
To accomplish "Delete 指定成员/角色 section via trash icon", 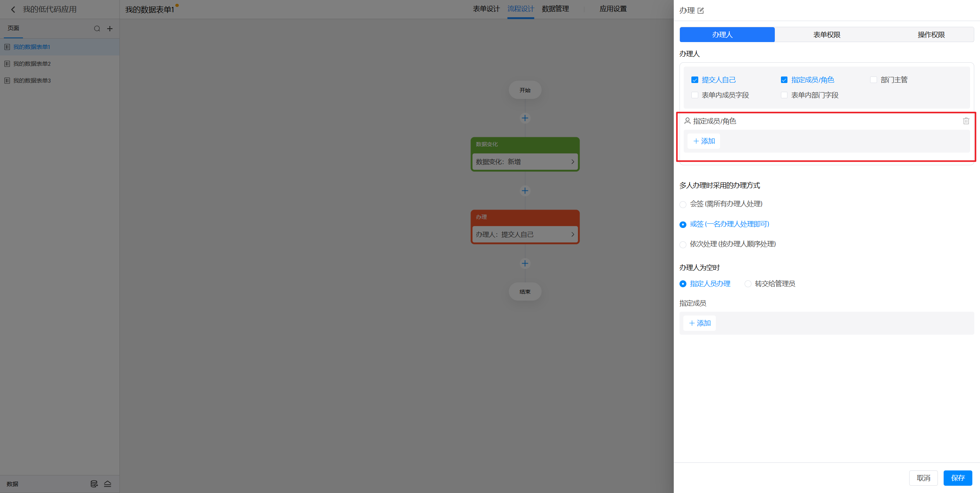I will [x=966, y=121].
